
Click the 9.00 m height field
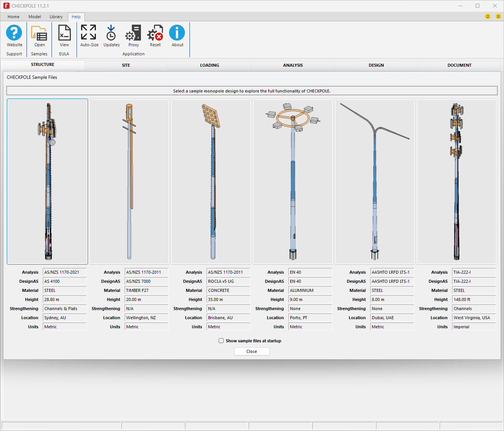[310, 299]
